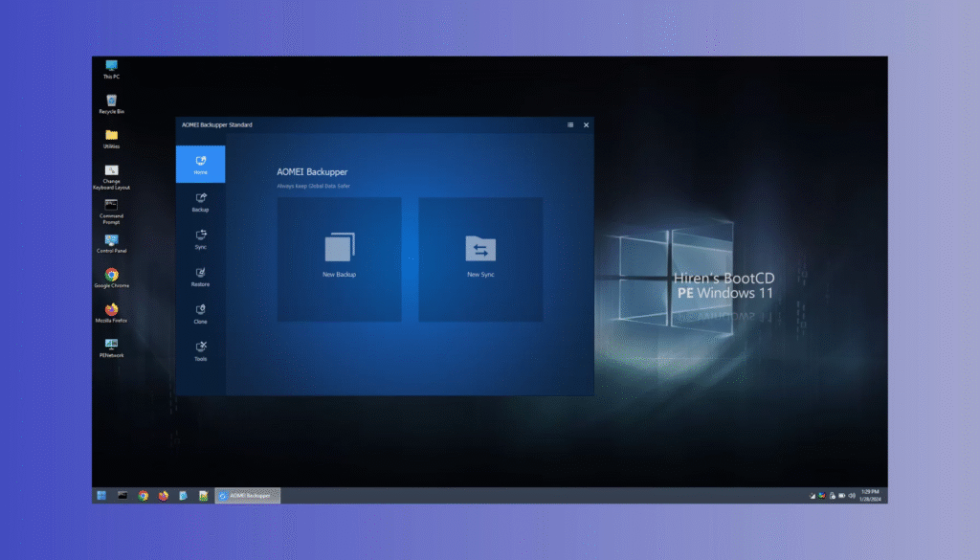This screenshot has width=980, height=560.
Task: Open the Backup section in sidebar
Action: (200, 201)
